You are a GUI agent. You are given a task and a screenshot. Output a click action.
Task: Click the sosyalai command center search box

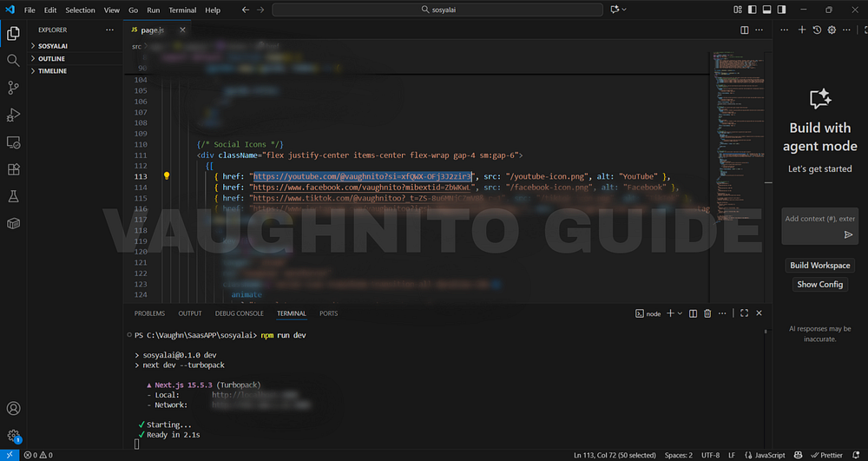point(437,10)
